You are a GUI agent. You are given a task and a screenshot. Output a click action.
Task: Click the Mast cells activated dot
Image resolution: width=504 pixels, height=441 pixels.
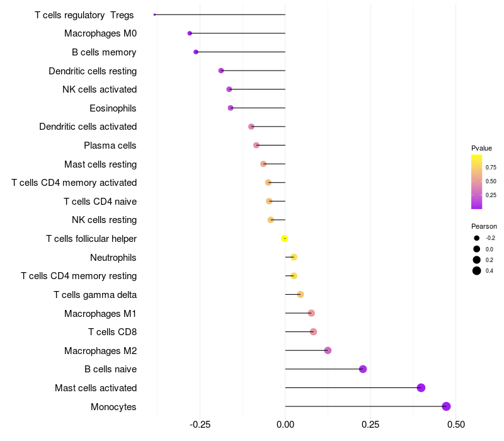click(x=421, y=387)
